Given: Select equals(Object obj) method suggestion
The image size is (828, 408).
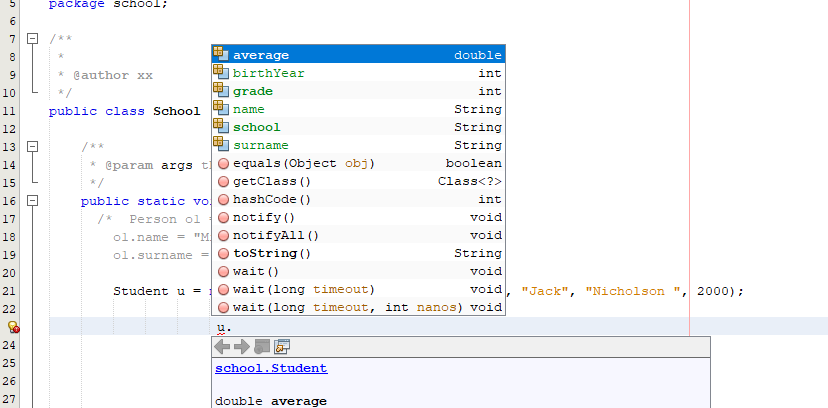Looking at the screenshot, I should point(359,163).
